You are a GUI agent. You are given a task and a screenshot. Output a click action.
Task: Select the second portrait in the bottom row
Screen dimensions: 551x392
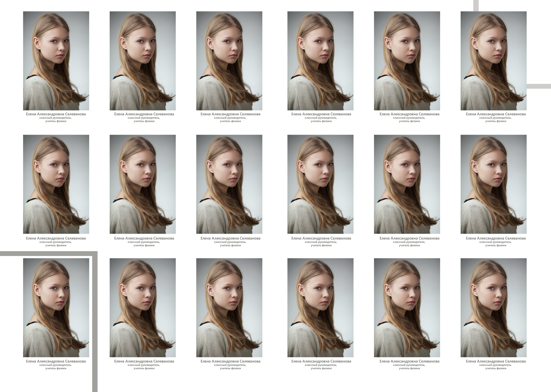click(142, 307)
